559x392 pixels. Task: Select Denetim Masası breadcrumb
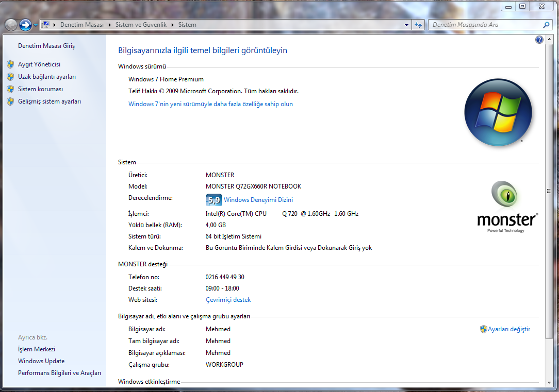click(81, 25)
